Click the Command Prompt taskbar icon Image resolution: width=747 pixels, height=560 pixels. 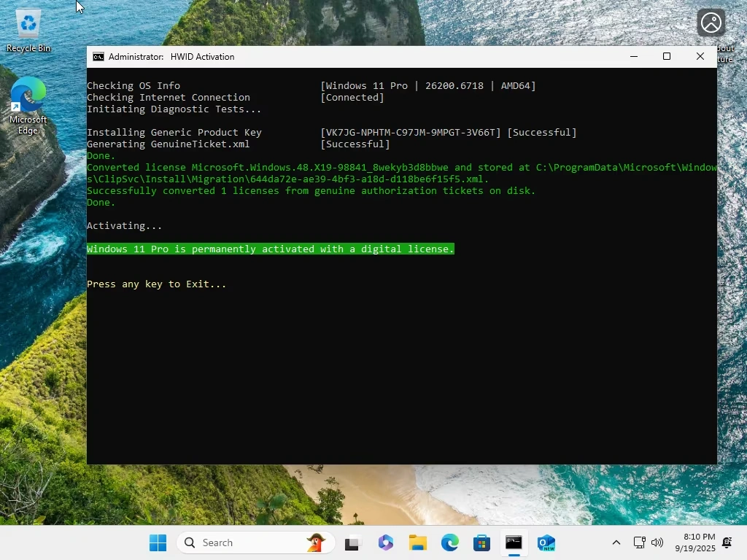514,542
